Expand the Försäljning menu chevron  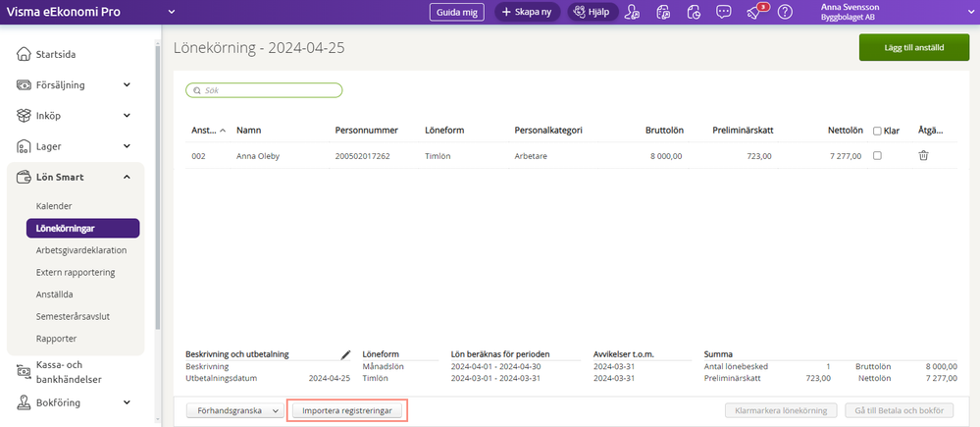point(128,85)
